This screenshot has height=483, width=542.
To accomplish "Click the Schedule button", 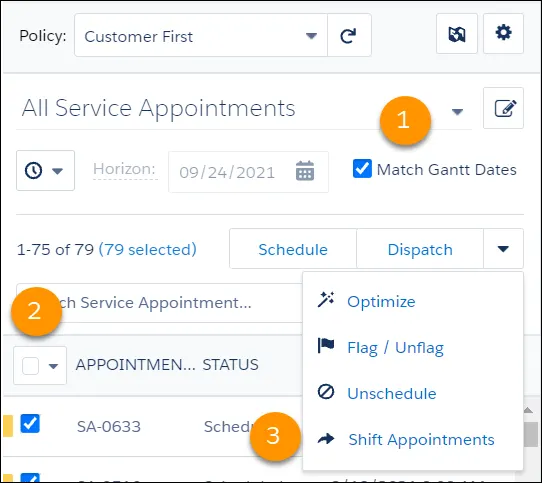I will point(293,249).
